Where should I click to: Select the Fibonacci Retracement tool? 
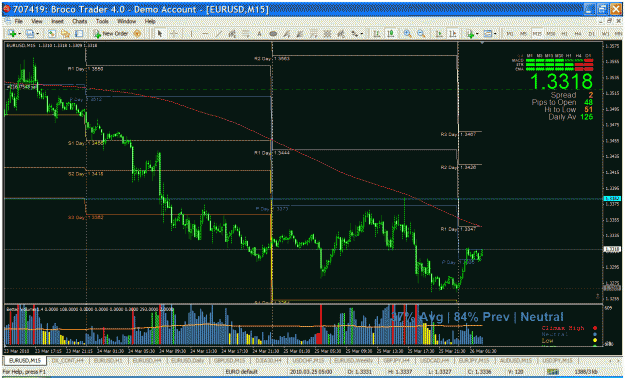(246, 34)
